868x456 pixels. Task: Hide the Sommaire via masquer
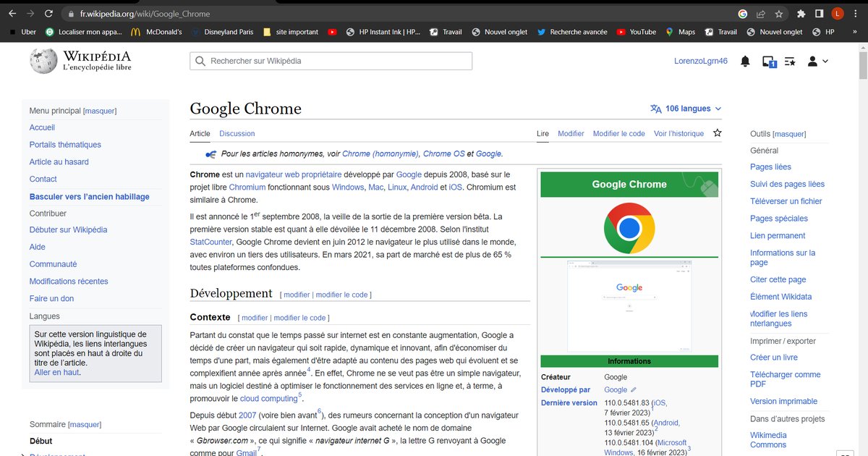pos(85,425)
